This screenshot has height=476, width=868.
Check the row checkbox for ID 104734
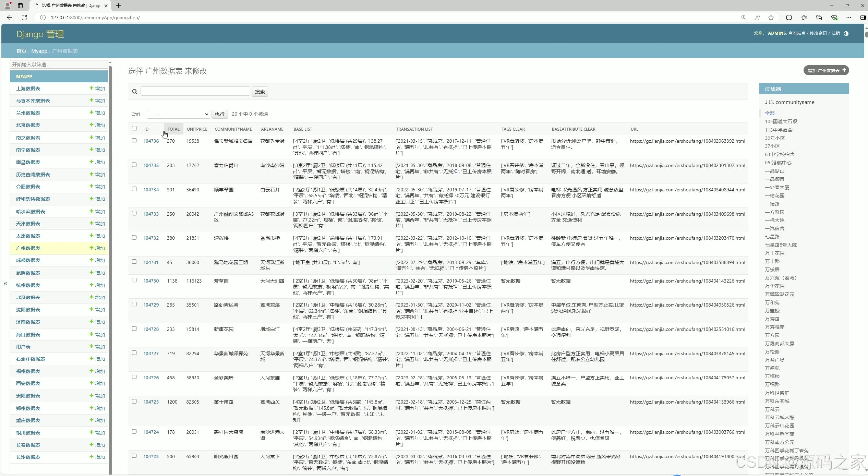[134, 189]
